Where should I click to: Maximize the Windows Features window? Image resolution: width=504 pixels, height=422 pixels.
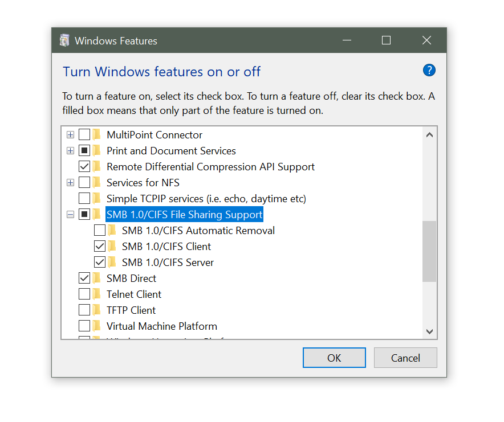pyautogui.click(x=386, y=40)
